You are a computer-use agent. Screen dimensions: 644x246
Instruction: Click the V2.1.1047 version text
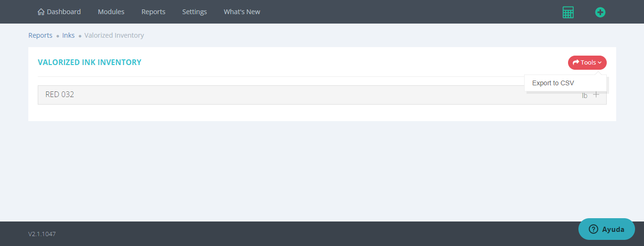click(x=42, y=234)
